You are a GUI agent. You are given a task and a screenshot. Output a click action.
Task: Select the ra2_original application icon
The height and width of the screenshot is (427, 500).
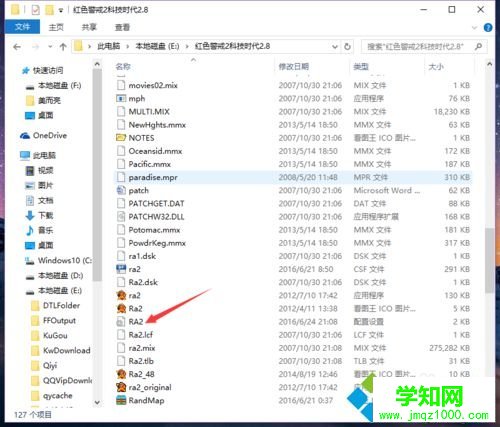121,387
